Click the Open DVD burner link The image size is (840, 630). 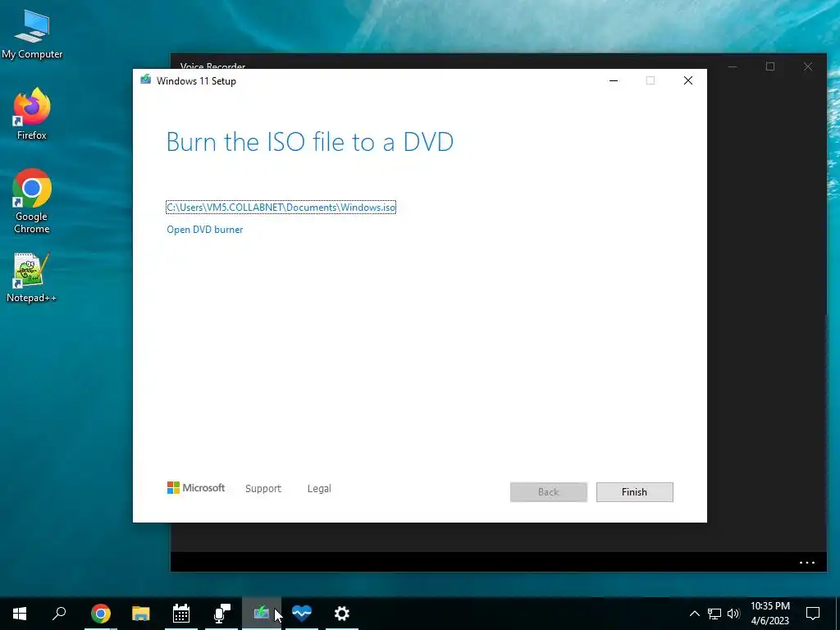point(204,230)
